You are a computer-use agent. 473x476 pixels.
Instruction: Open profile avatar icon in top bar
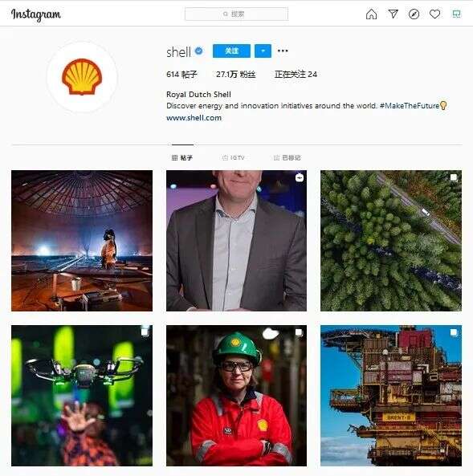[x=456, y=14]
